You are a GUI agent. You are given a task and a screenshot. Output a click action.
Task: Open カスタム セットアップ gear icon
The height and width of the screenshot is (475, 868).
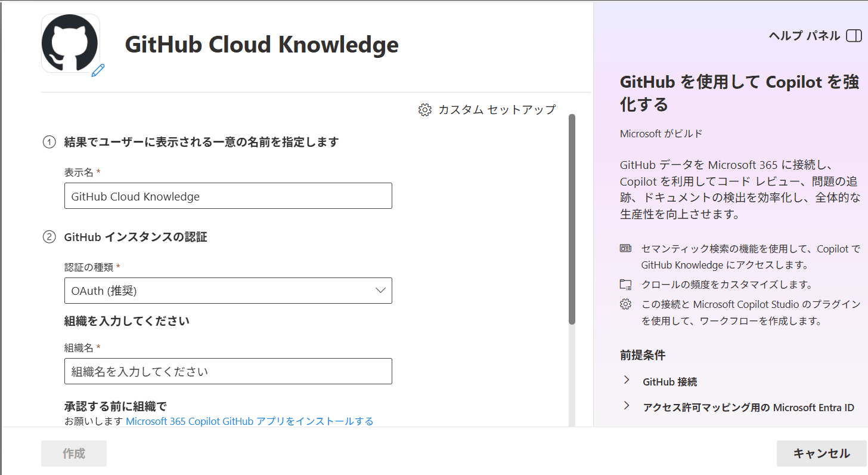point(424,110)
